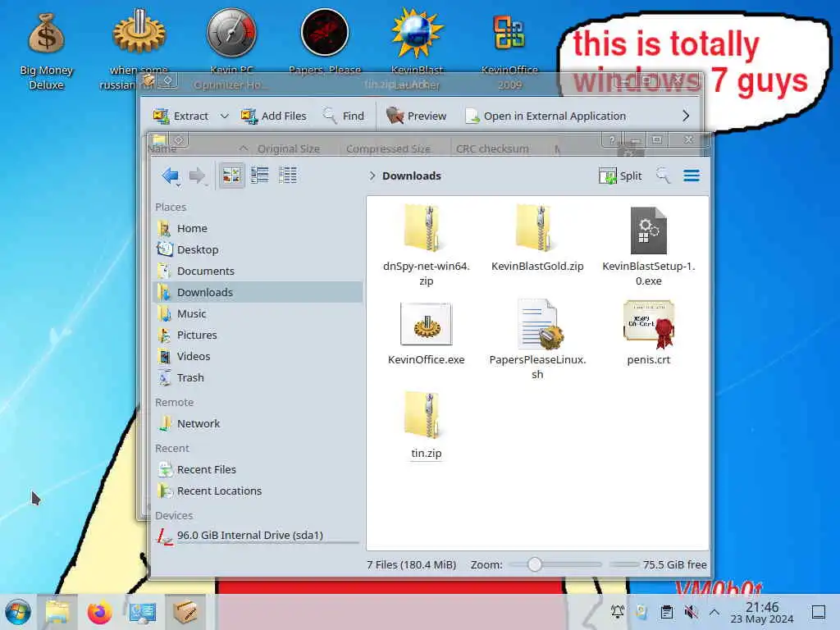The image size is (840, 630).
Task: Click the 7 Files (180.4 MiB) status text
Action: coord(411,564)
